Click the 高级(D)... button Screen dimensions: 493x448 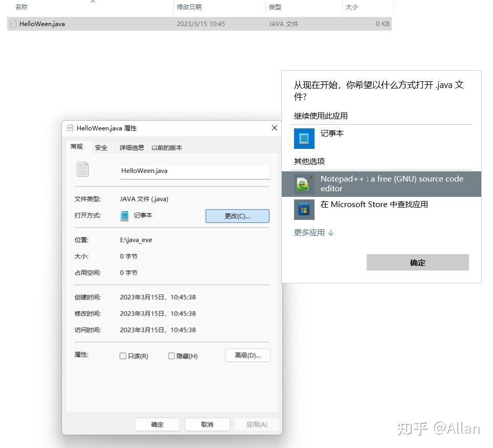248,355
